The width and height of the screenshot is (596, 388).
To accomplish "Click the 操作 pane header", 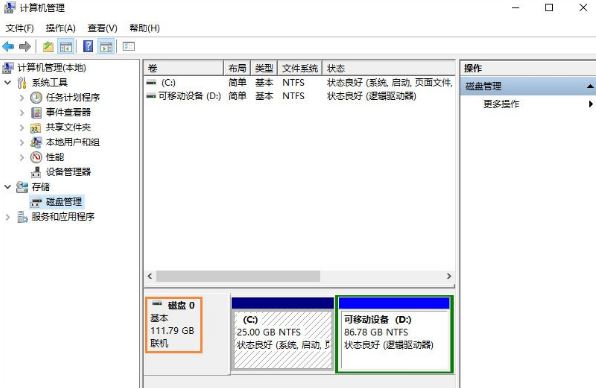I will (528, 68).
